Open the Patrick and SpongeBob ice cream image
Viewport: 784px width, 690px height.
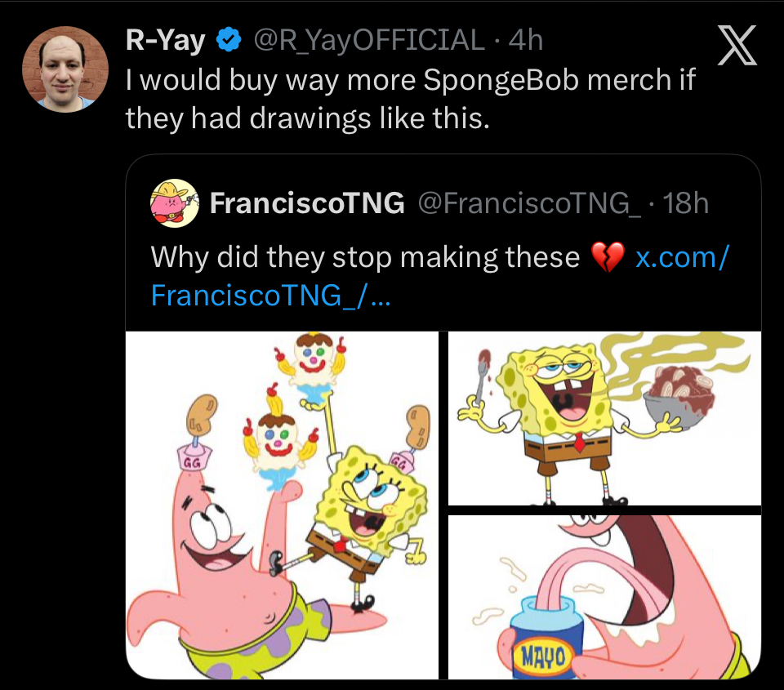click(282, 505)
